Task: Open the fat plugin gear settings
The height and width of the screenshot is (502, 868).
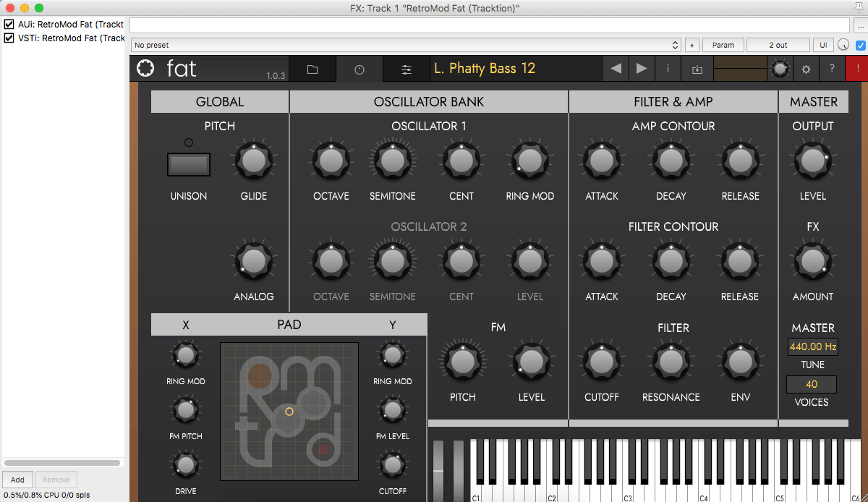Action: coord(807,69)
